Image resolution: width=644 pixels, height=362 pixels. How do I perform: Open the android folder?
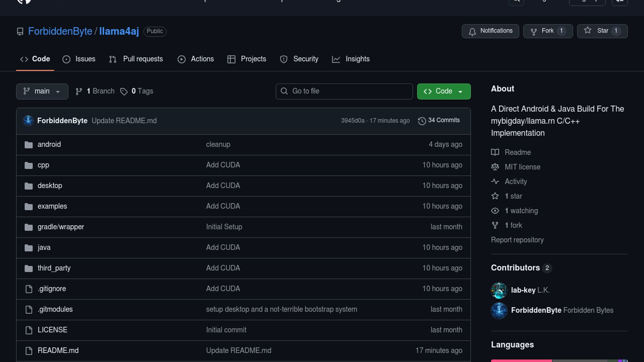tap(49, 144)
